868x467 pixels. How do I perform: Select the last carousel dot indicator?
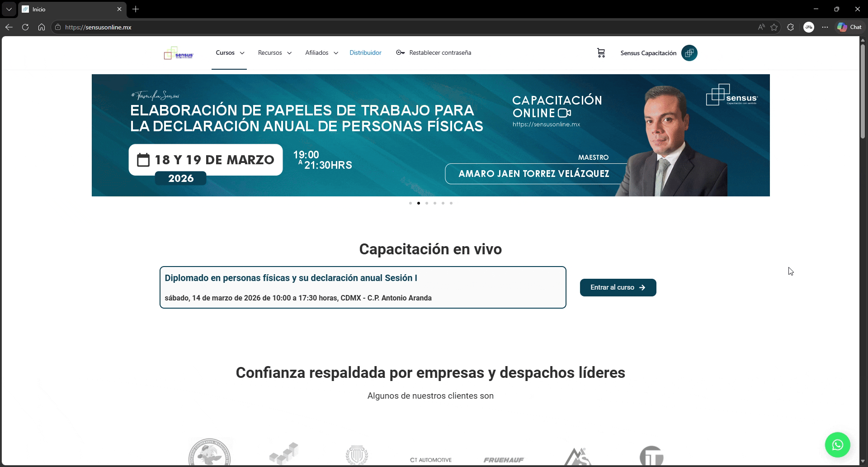click(x=451, y=203)
